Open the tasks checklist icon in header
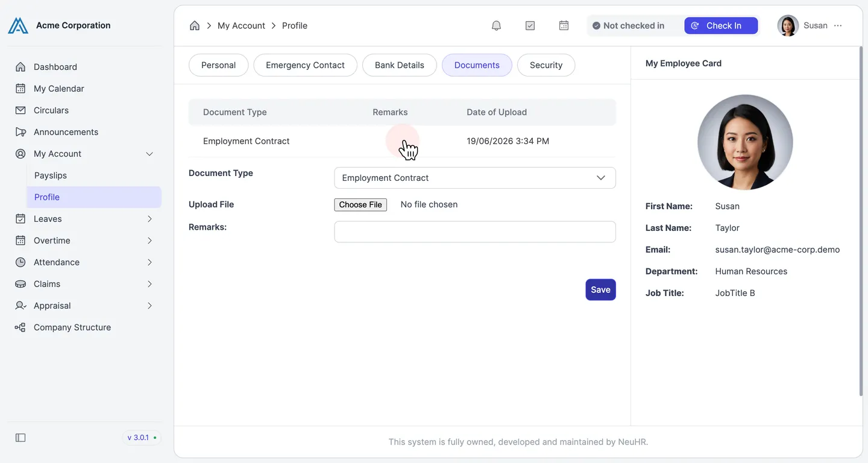868x463 pixels. point(530,25)
